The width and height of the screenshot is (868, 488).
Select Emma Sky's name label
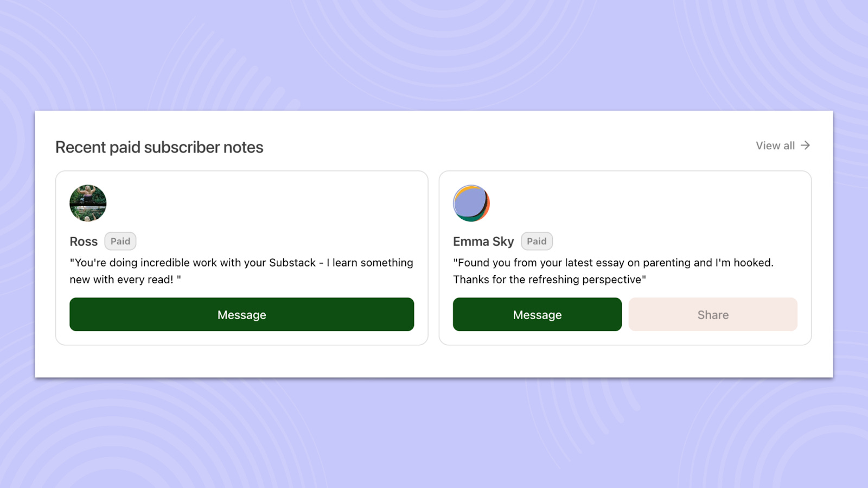[483, 241]
